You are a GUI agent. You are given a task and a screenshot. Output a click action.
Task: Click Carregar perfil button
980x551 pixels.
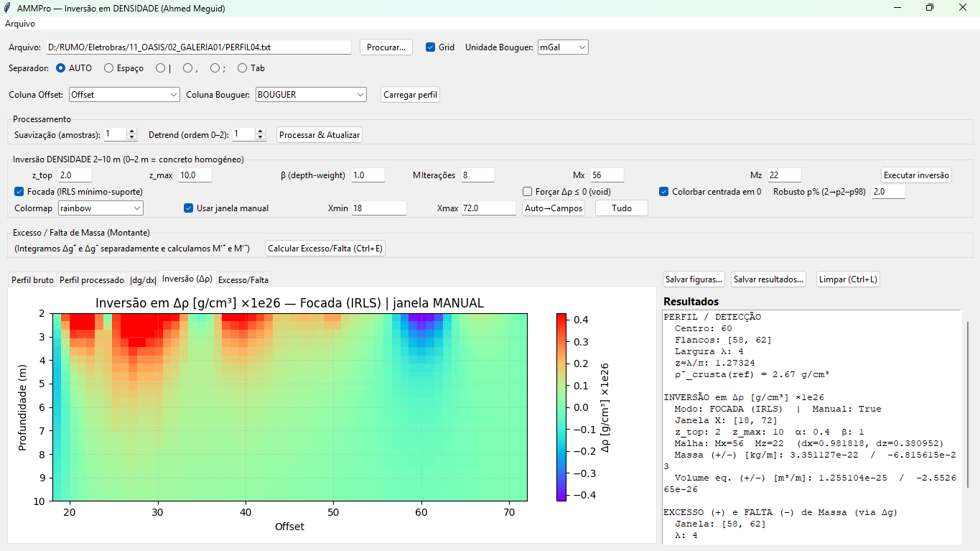click(x=411, y=95)
